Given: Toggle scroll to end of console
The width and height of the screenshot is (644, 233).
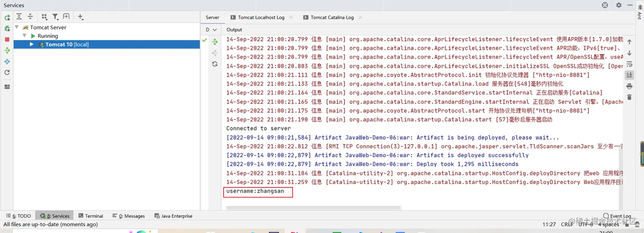Looking at the screenshot, I should click(630, 75).
